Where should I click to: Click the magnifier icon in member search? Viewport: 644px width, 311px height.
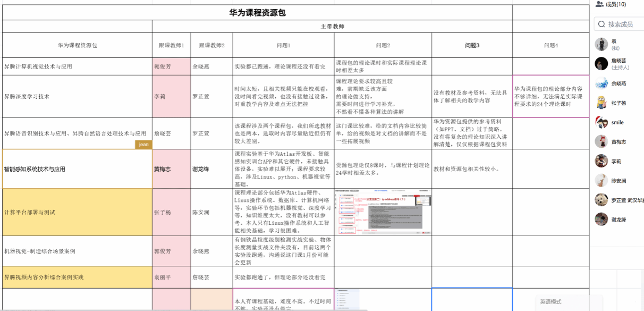pos(601,24)
